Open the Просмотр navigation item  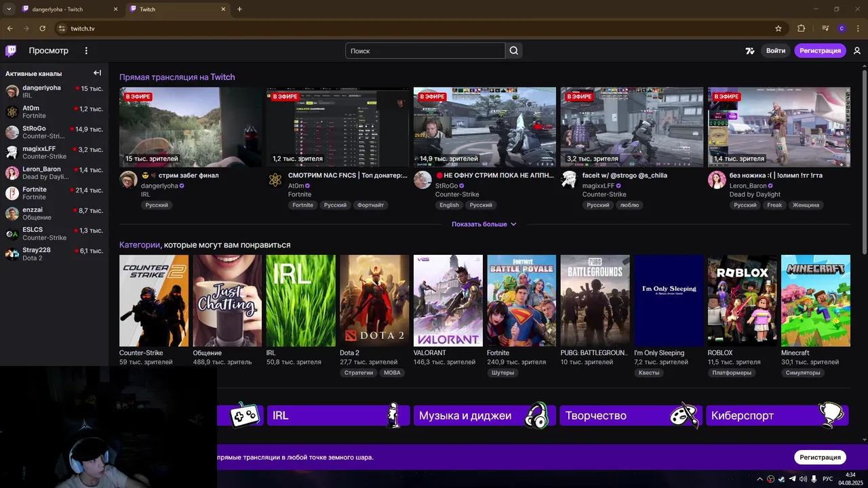[x=49, y=51]
